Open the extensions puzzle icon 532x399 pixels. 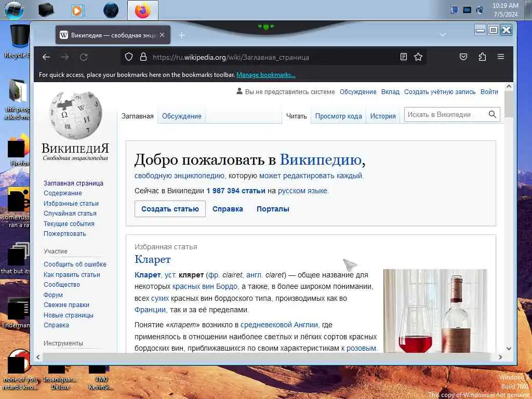(x=482, y=57)
